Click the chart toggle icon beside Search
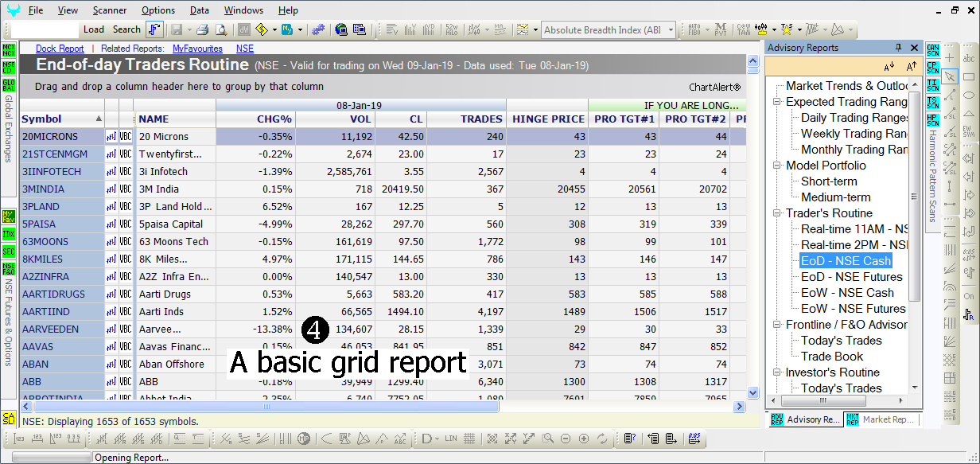The image size is (980, 464). tap(154, 29)
